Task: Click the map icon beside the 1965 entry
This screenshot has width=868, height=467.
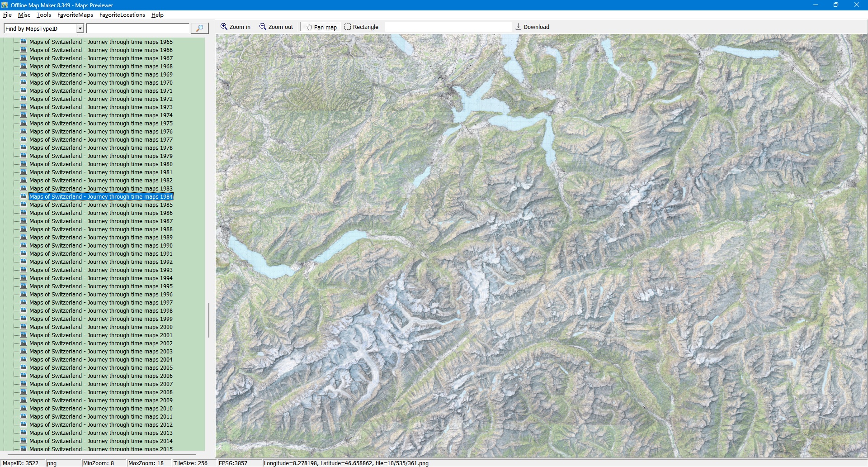Action: 24,42
